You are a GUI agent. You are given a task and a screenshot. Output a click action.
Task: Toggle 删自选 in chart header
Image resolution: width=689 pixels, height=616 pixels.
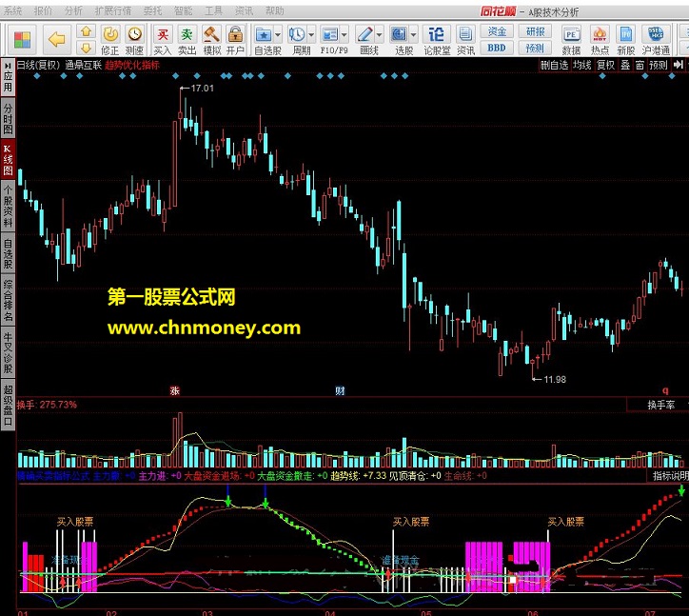click(554, 65)
